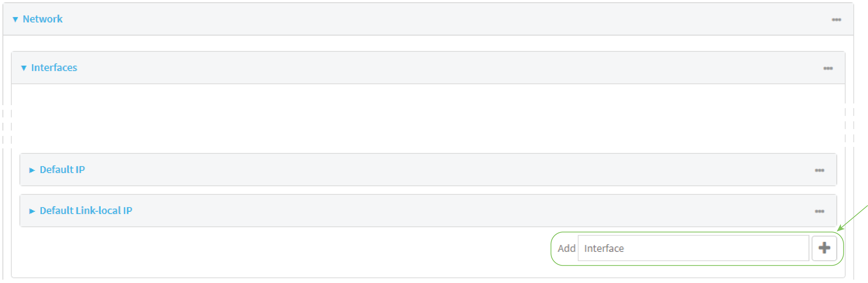868x283 pixels.
Task: Open the Default IP row ellipsis menu
Action: [x=820, y=170]
